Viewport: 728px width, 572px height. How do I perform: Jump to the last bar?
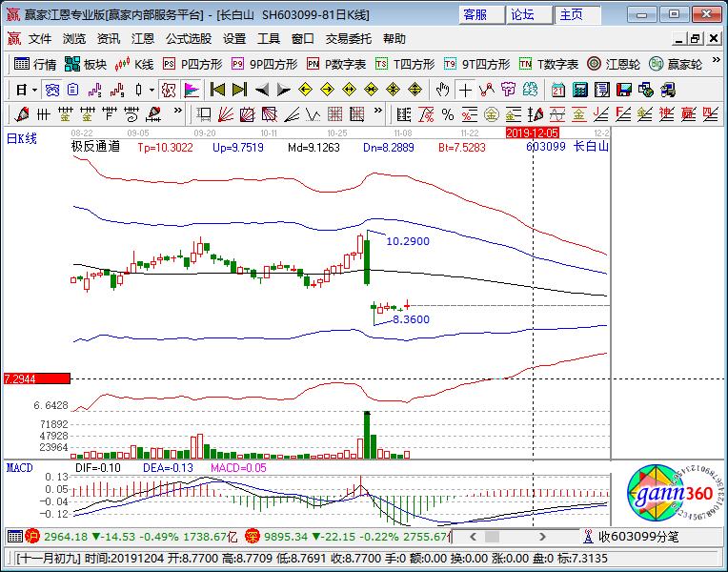(x=239, y=90)
